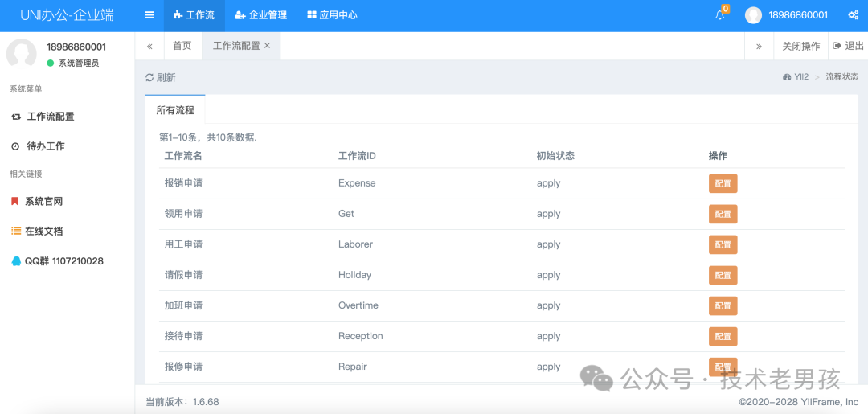Click the hamburger menu toggle icon
This screenshot has width=868, height=414.
(x=149, y=15)
